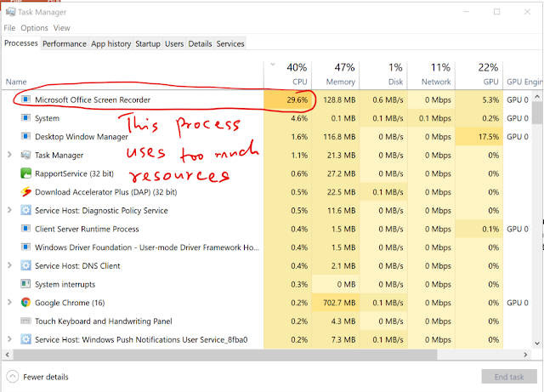Click the Task Manager process icon
Screen dimensions: 544x392
(25, 155)
